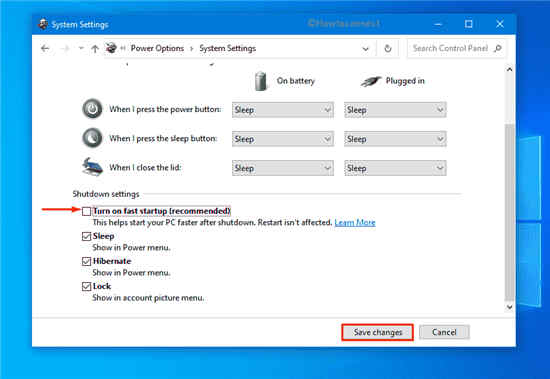Image resolution: width=550 pixels, height=379 pixels.
Task: Uncheck the Hibernate checkbox
Action: pos(86,261)
